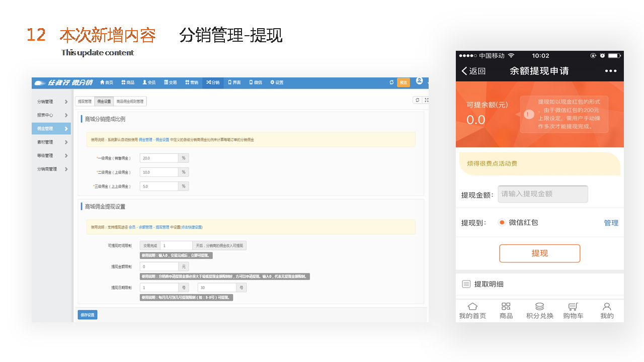Click the three-dots more icon in phone header
The image size is (644, 362).
click(x=611, y=71)
